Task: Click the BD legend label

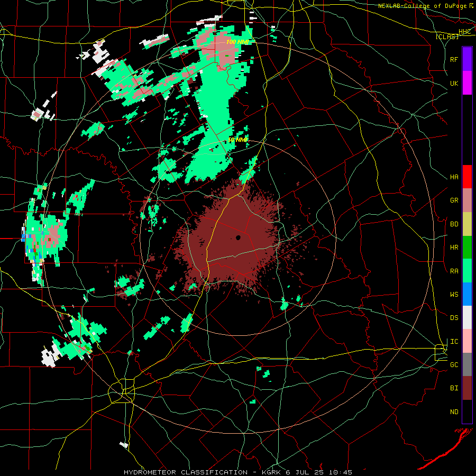Action: [x=454, y=224]
